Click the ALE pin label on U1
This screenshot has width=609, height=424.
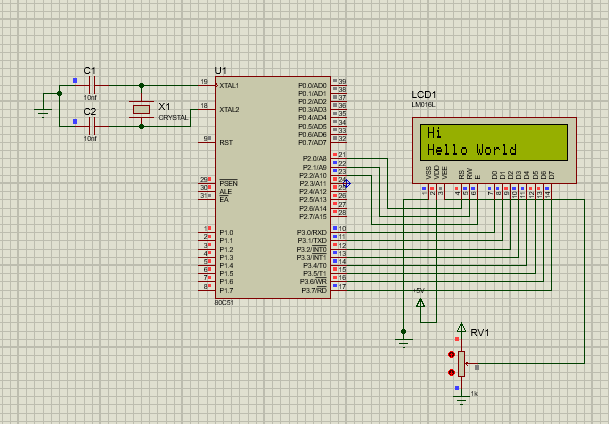click(x=226, y=192)
